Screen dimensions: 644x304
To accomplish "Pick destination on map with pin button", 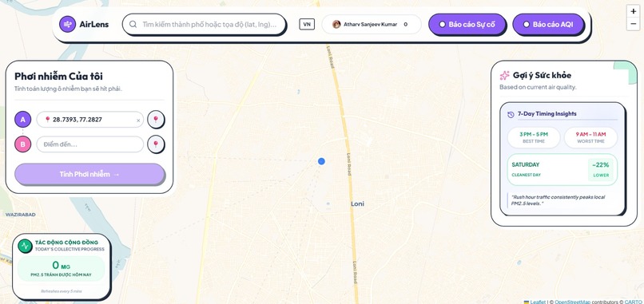I will point(156,144).
